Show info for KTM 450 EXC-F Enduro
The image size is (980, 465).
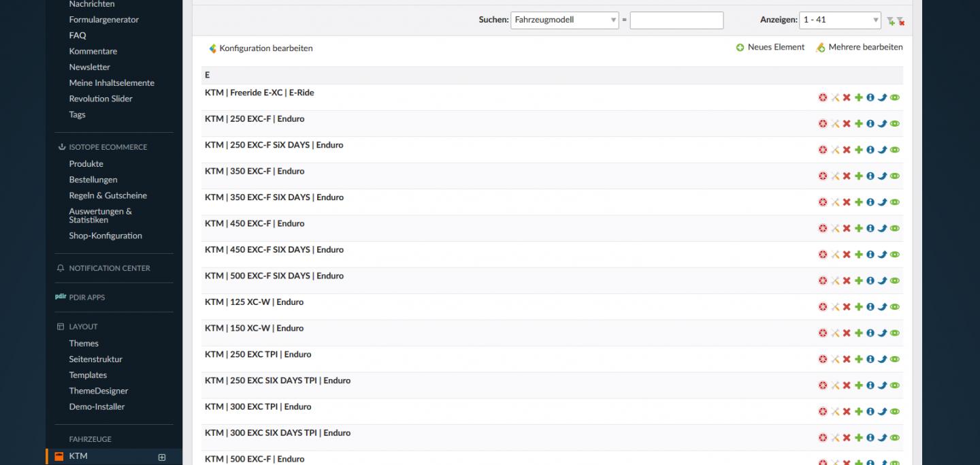pos(870,229)
